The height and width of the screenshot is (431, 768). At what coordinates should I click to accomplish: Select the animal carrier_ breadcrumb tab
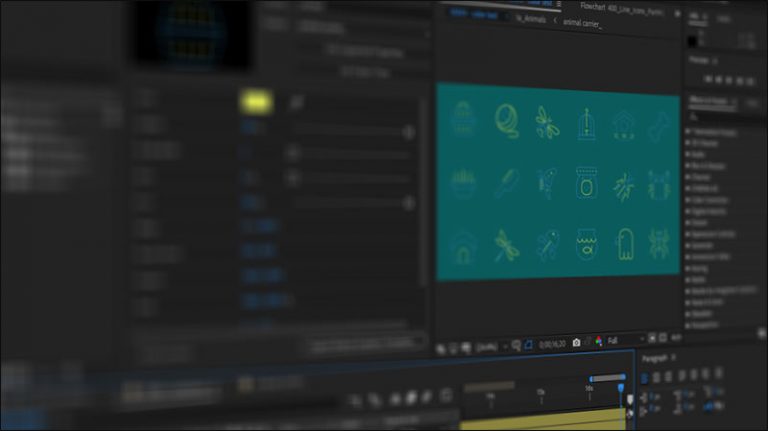581,23
